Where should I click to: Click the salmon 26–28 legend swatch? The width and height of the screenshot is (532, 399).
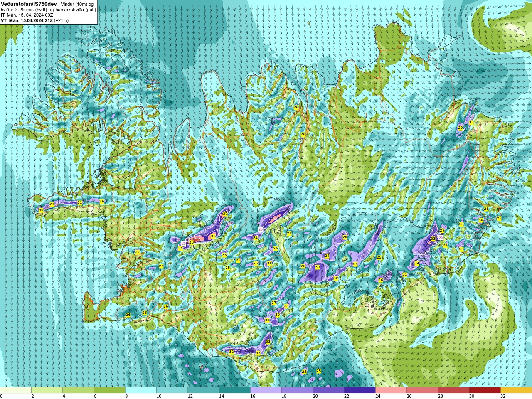(x=422, y=390)
